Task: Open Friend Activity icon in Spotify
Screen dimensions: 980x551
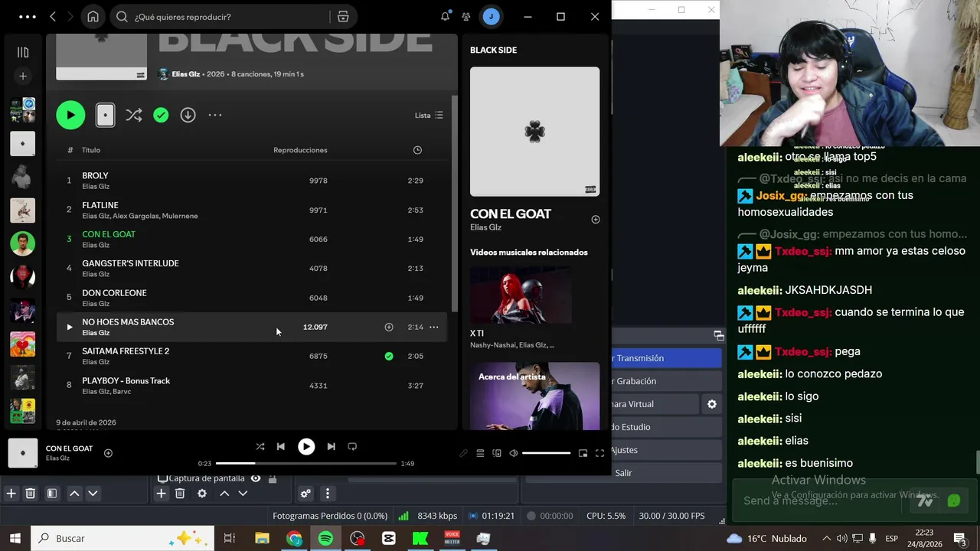Action: coord(466,17)
